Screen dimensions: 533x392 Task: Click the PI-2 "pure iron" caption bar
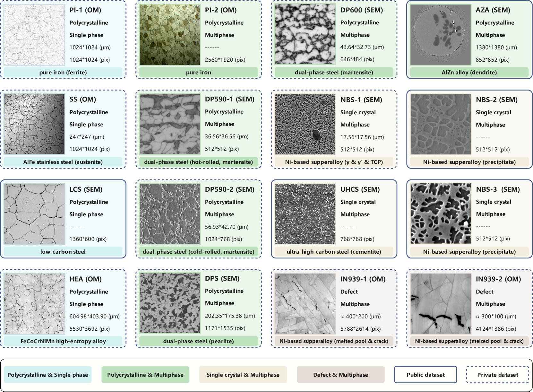[x=199, y=72]
